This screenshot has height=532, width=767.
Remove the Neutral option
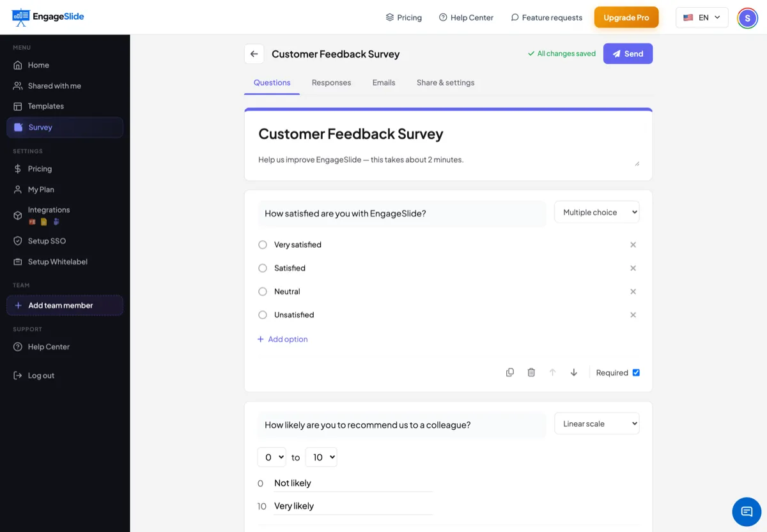click(633, 291)
